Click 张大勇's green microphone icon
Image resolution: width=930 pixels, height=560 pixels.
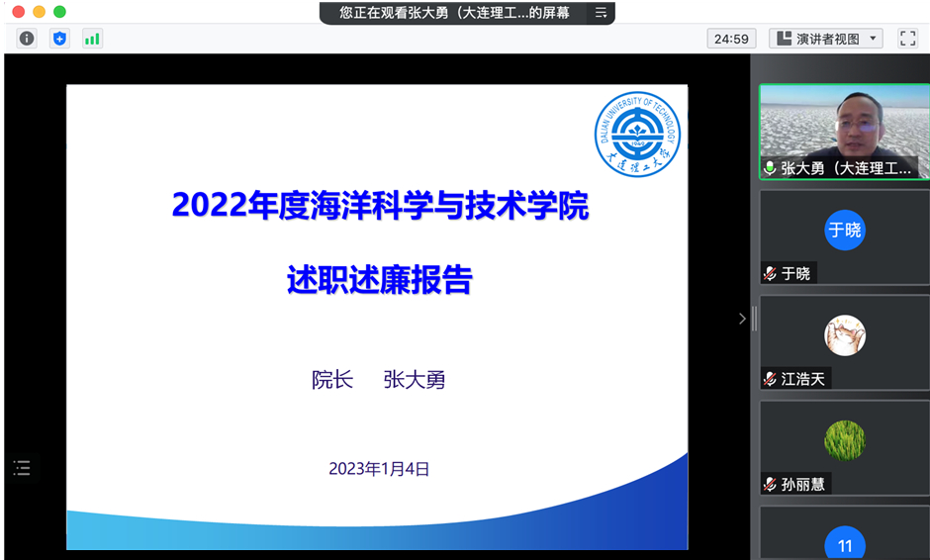(770, 168)
